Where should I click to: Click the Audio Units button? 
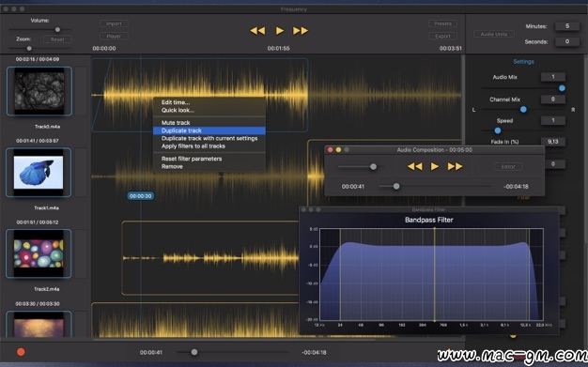pyautogui.click(x=494, y=34)
